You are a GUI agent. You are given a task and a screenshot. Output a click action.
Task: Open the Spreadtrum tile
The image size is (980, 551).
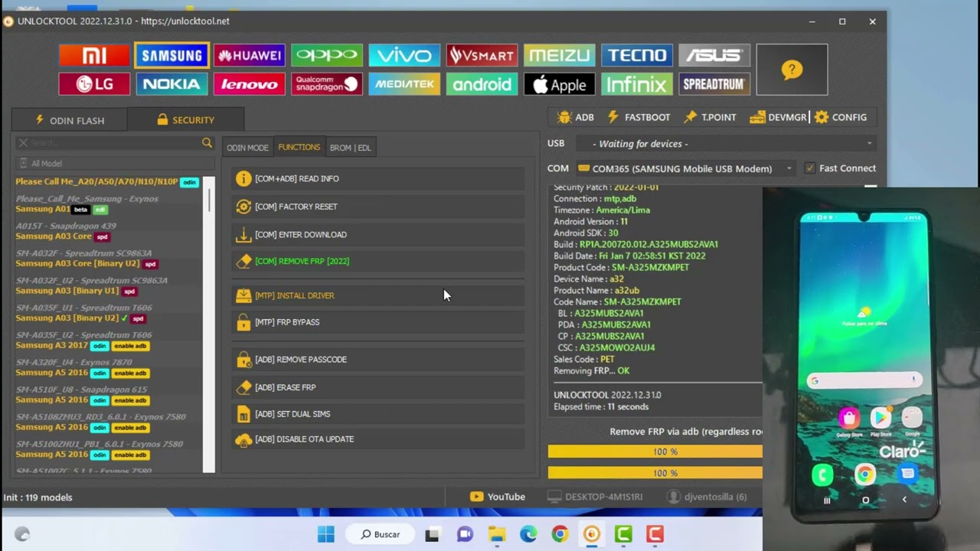714,84
